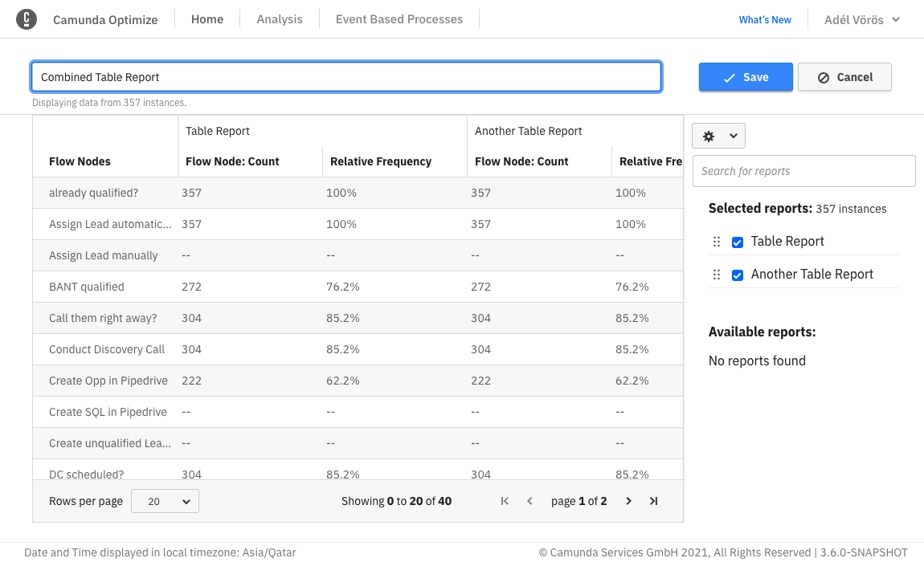Uncheck the Another Table Report checkbox
This screenshot has width=924, height=562.
pos(738,274)
